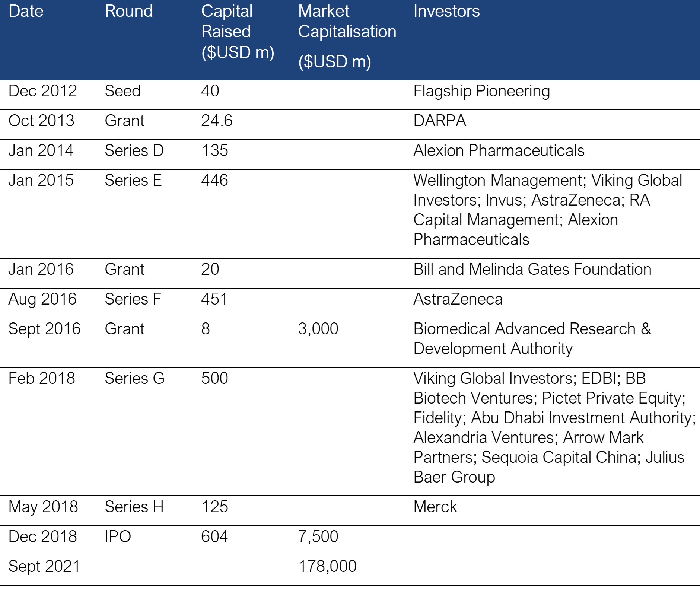Image resolution: width=700 pixels, height=605 pixels.
Task: Click the Investors column header
Action: pos(446,11)
